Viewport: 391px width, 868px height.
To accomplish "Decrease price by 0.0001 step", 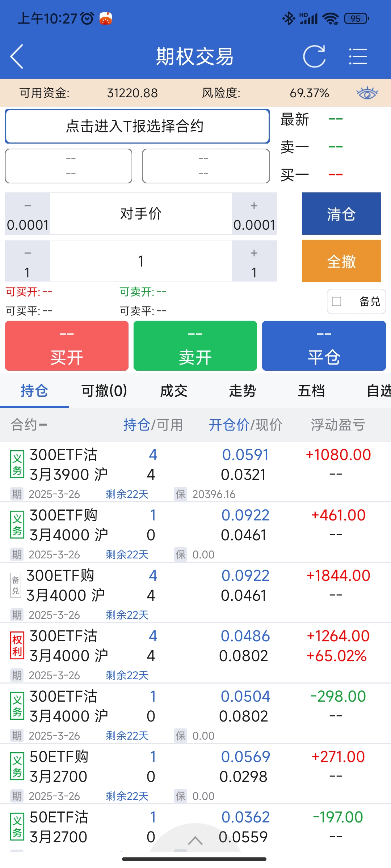I will click(28, 214).
